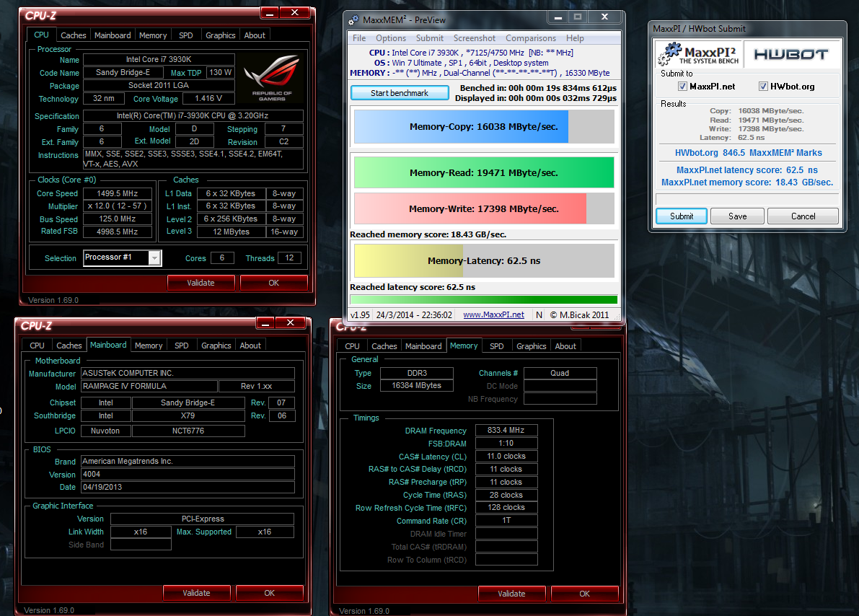
Task: Click the Core Voltage 1.416 V value
Action: [208, 99]
